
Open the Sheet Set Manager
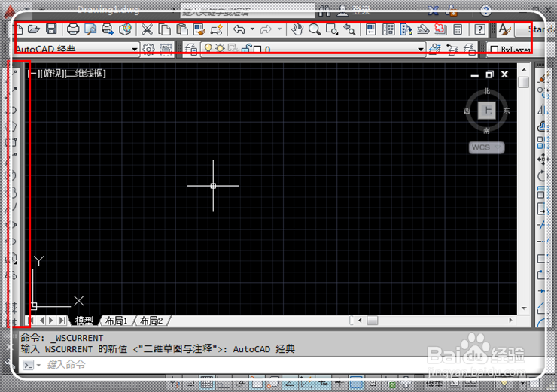[423, 29]
